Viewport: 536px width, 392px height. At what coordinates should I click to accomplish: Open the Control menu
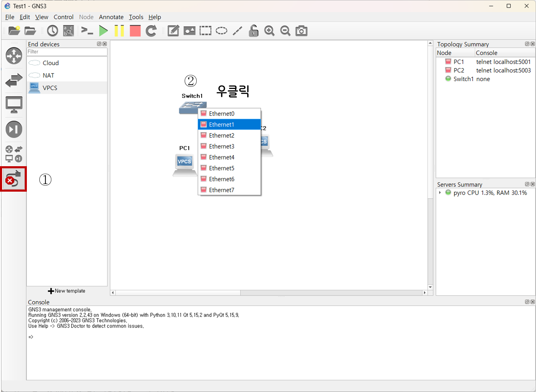pyautogui.click(x=63, y=17)
